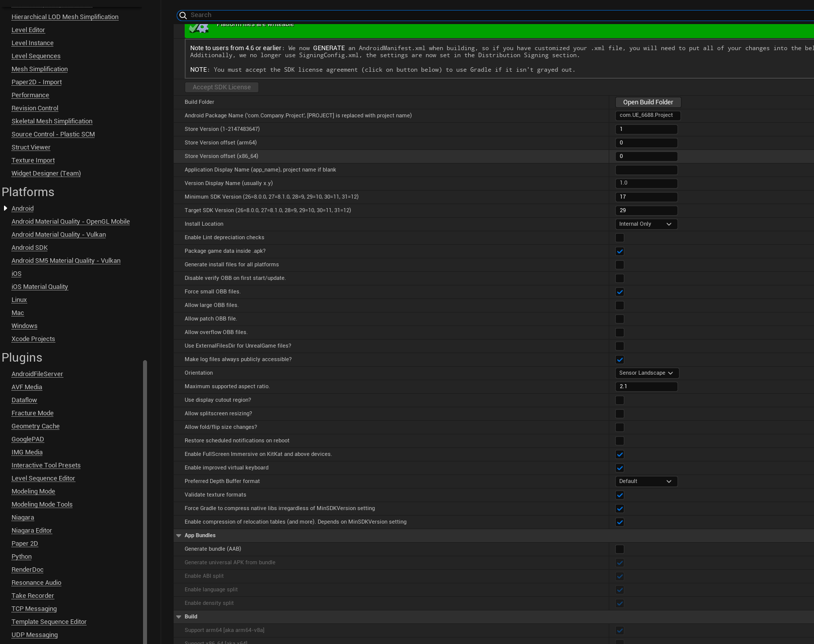
Task: Click the Android Package Name input field
Action: (x=646, y=115)
